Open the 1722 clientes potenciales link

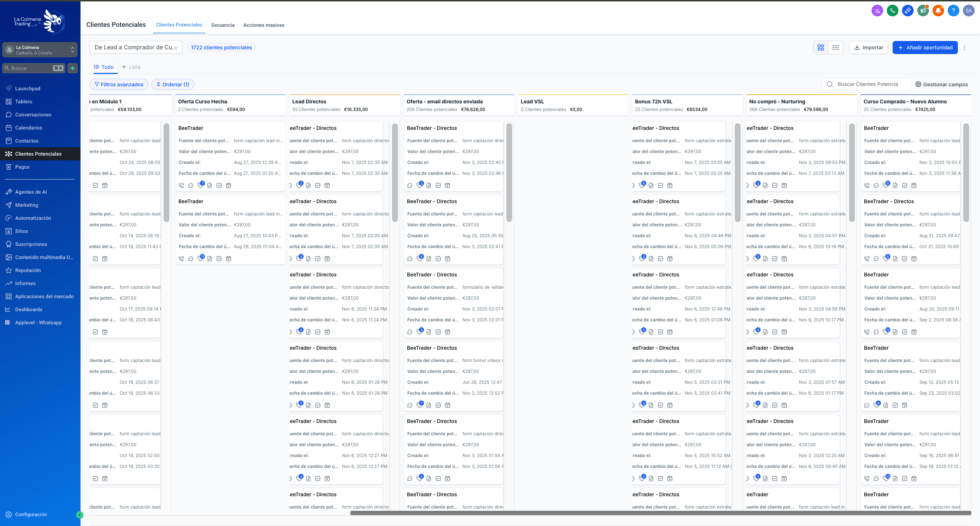pos(222,47)
